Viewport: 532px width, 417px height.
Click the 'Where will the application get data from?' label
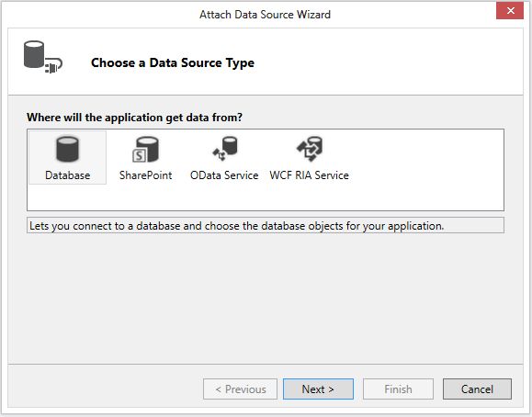(134, 118)
